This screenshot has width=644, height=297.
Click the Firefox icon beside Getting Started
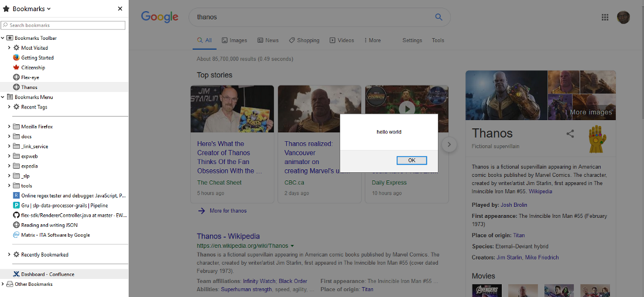[16, 58]
